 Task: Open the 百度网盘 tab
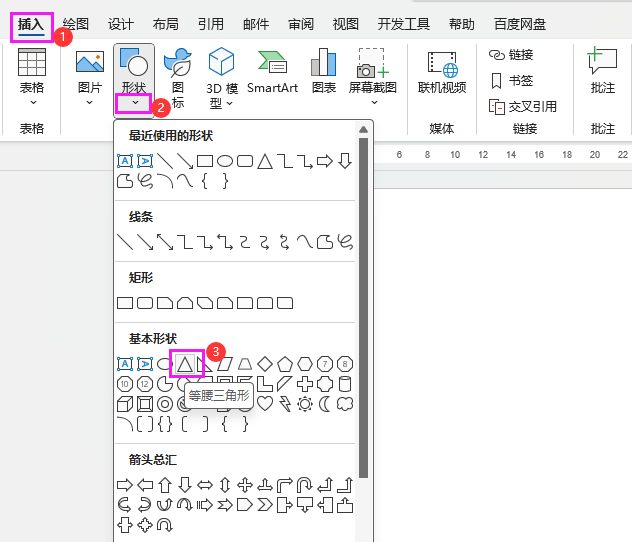[x=520, y=24]
